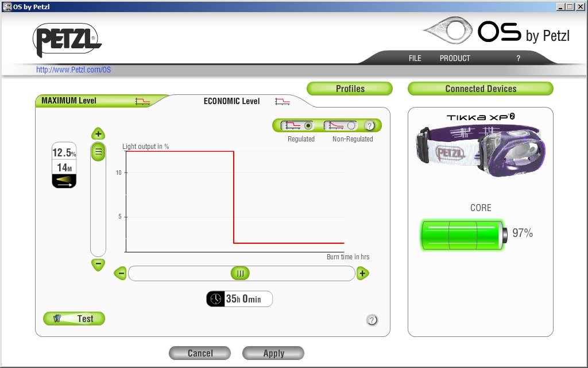Click the CORE battery level indicator
This screenshot has width=588, height=368.
click(x=464, y=235)
